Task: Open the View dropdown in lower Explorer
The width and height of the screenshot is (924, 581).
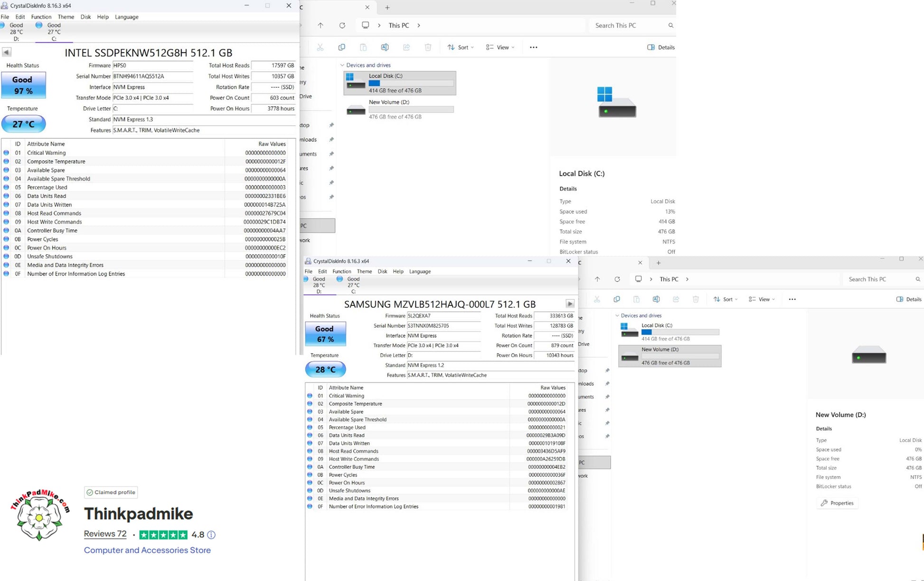Action: [x=761, y=299]
